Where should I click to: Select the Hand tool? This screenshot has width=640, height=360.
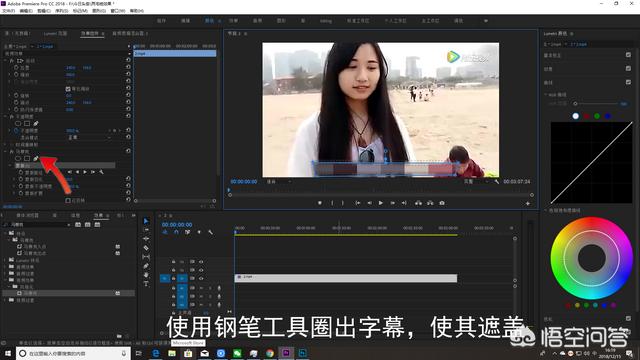pyautogui.click(x=146, y=275)
